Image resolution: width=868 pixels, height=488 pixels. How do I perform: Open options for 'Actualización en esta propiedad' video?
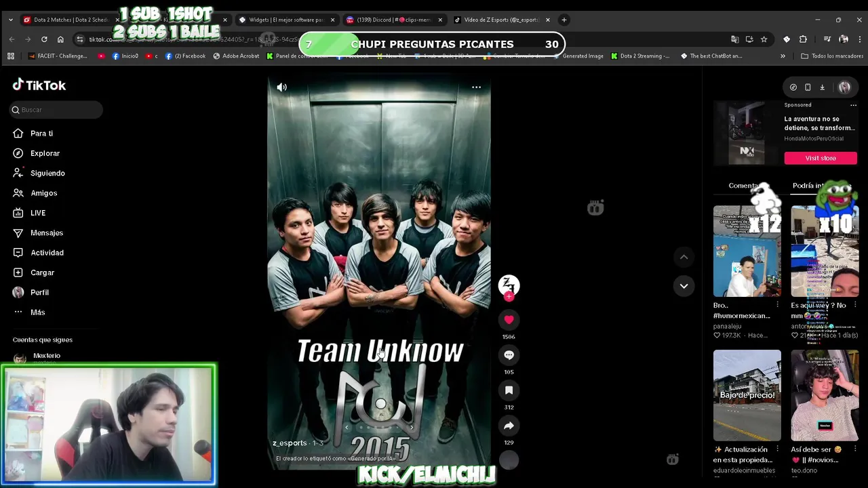[x=777, y=449]
